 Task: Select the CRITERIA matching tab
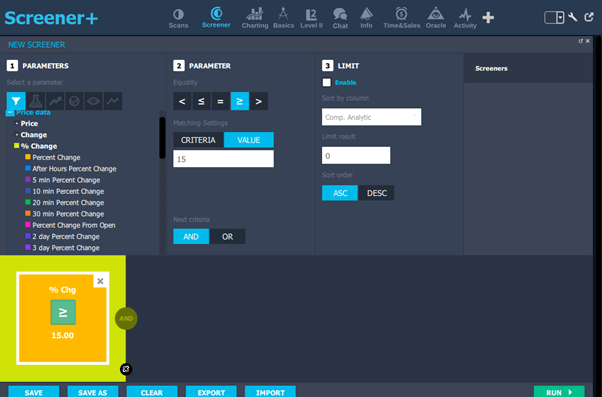point(198,140)
